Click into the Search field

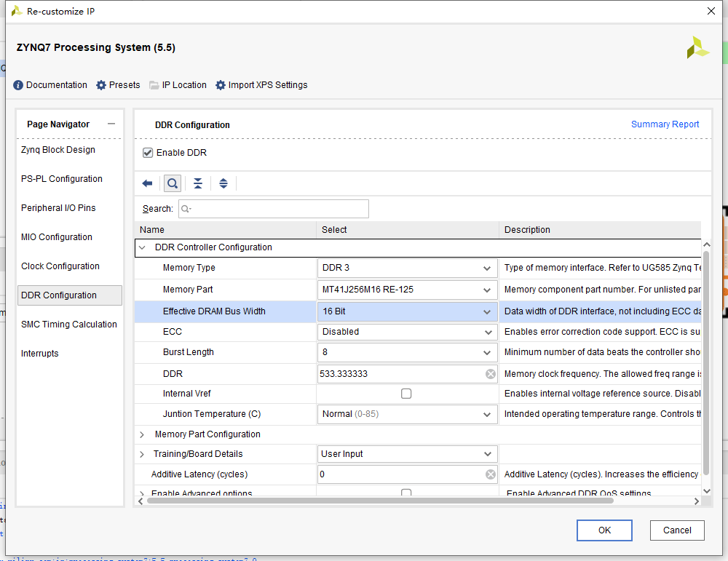[274, 209]
